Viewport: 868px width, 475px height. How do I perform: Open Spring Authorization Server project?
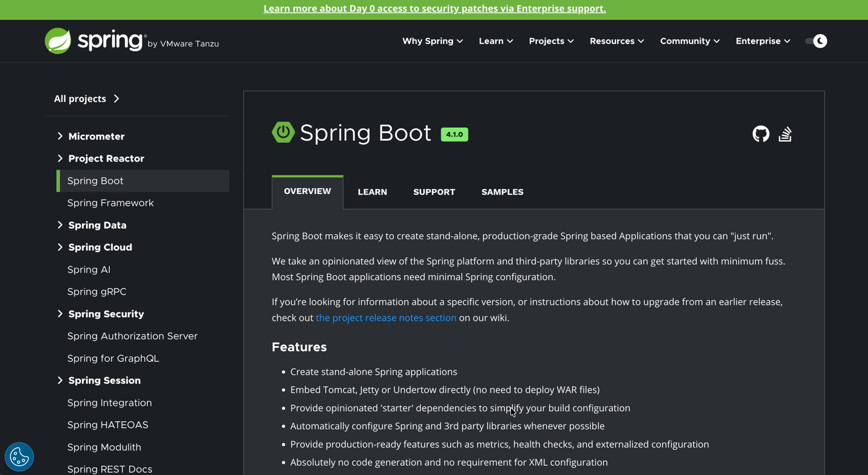pyautogui.click(x=132, y=336)
